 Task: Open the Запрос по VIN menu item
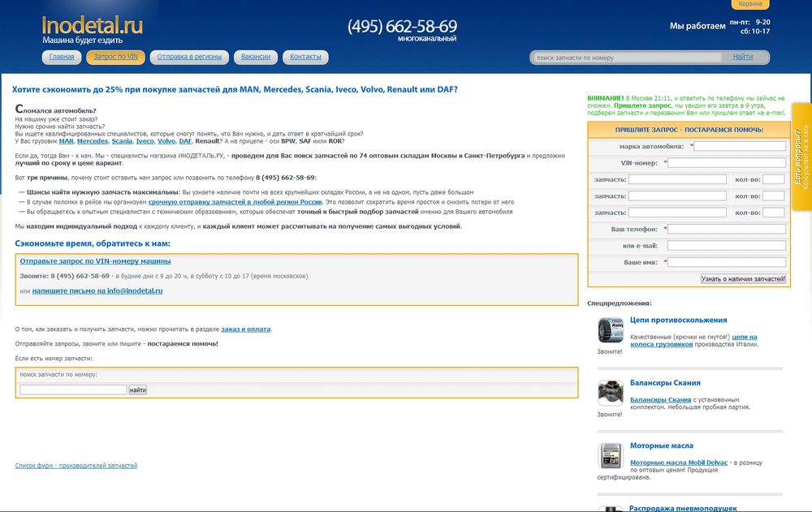click(115, 57)
